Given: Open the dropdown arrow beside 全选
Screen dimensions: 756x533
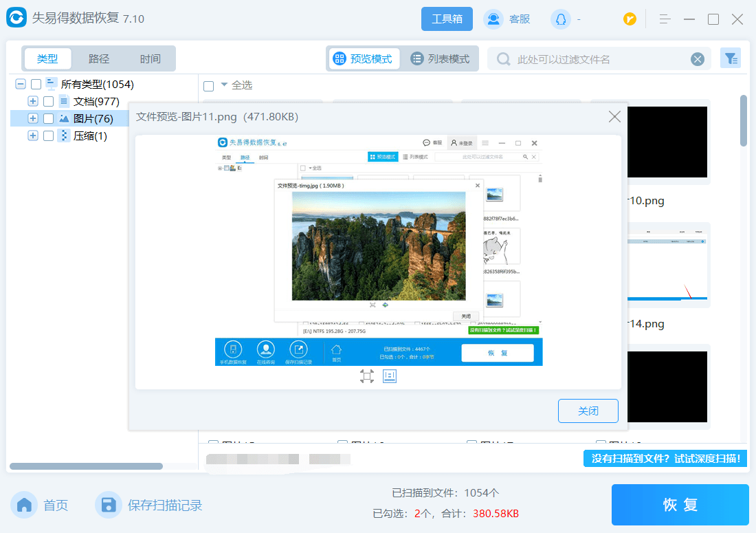Looking at the screenshot, I should [223, 85].
